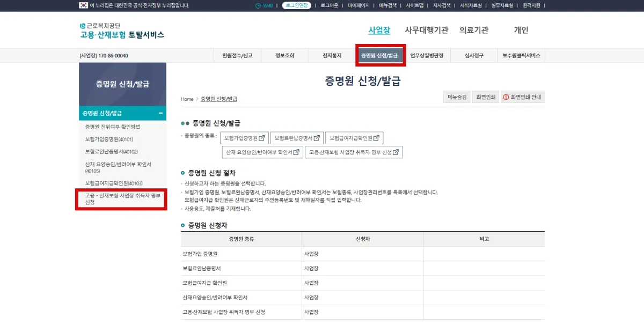Open the 민원접수/신고 menu
The width and height of the screenshot is (644, 325).
point(237,55)
